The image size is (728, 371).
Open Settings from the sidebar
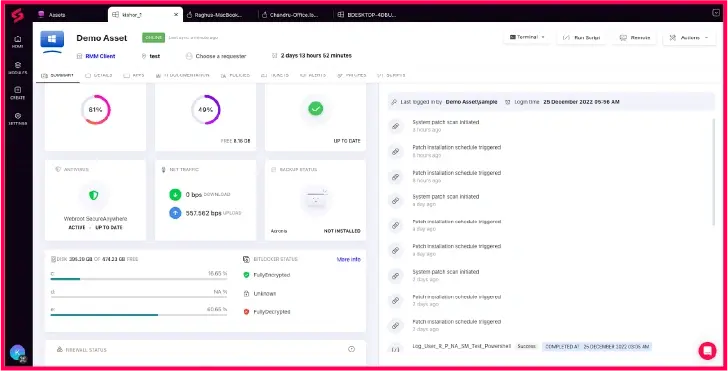(18, 119)
